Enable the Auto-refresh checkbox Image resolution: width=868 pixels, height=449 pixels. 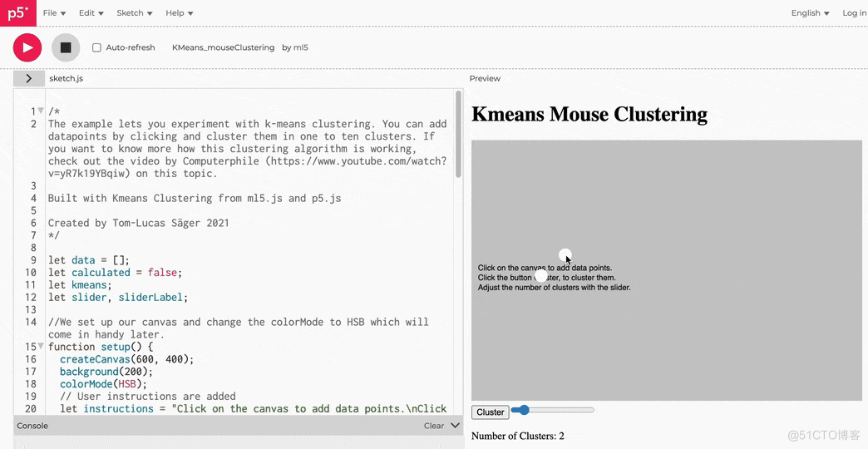97,47
